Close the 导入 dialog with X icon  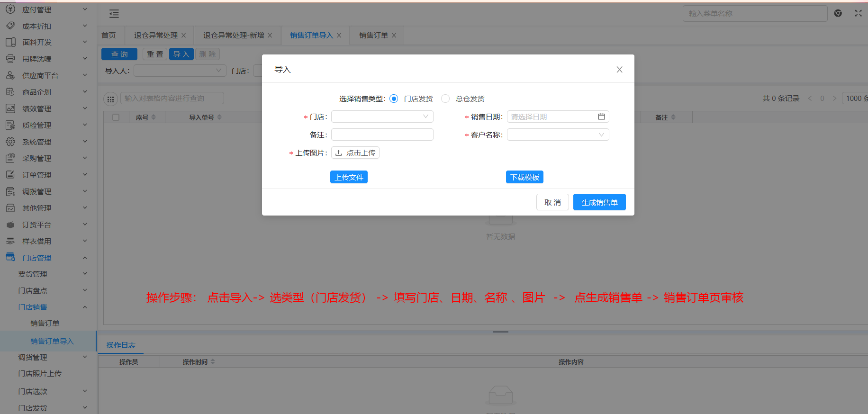pyautogui.click(x=619, y=70)
